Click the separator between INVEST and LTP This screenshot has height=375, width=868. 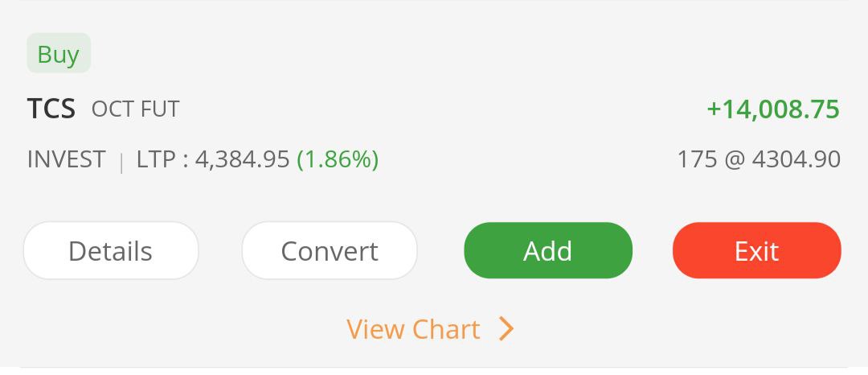pyautogui.click(x=121, y=161)
